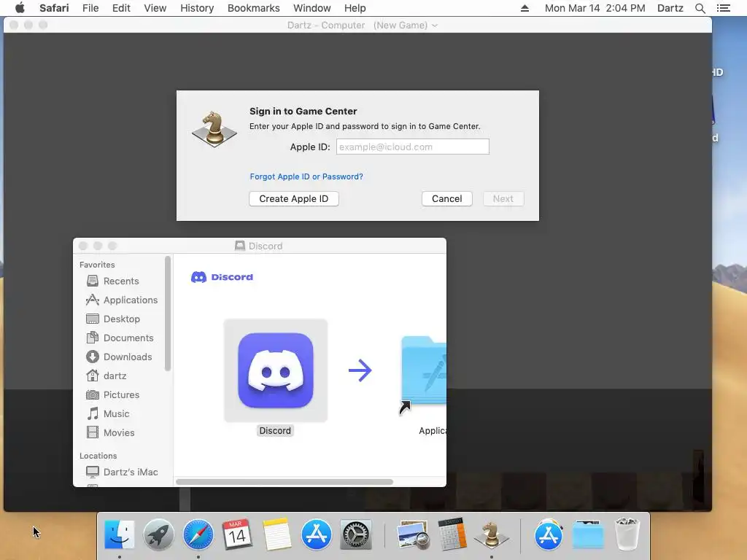Click eject icon in menu bar
747x560 pixels.
525,8
